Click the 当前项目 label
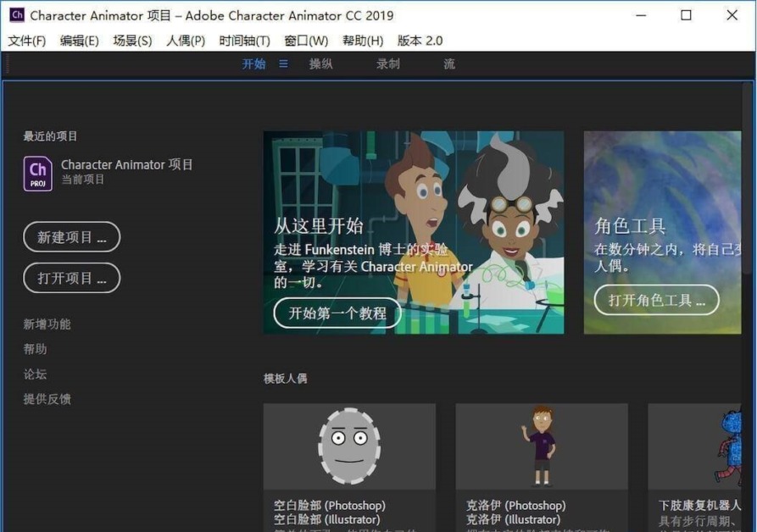 point(82,180)
